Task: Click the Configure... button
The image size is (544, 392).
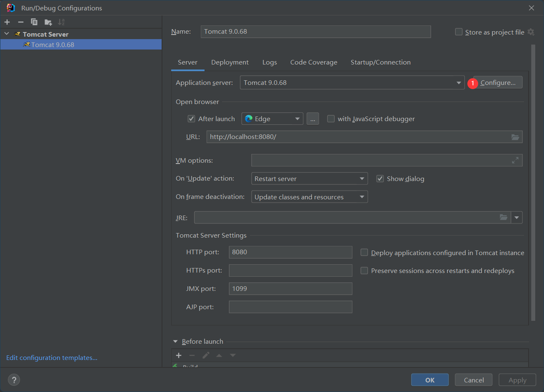Action: pyautogui.click(x=498, y=83)
